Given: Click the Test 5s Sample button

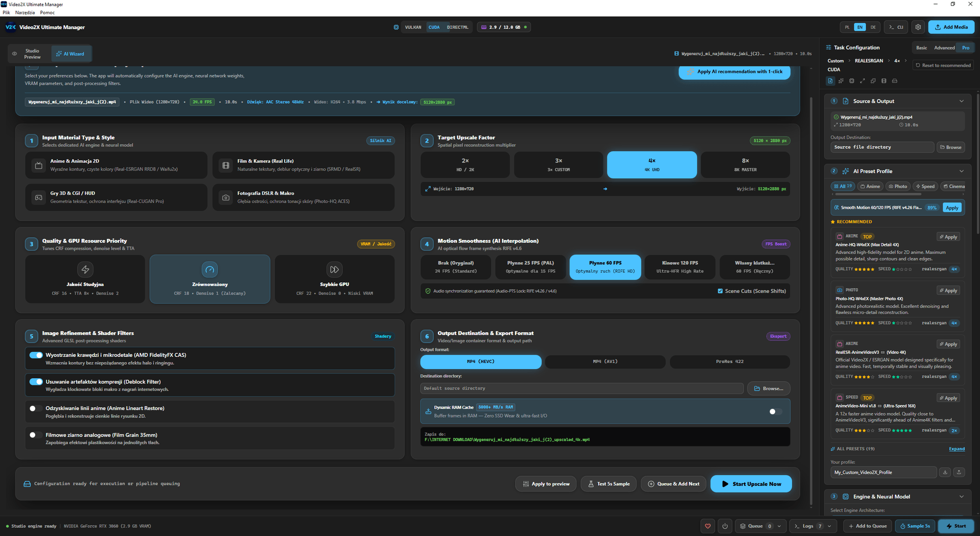Looking at the screenshot, I should [608, 484].
